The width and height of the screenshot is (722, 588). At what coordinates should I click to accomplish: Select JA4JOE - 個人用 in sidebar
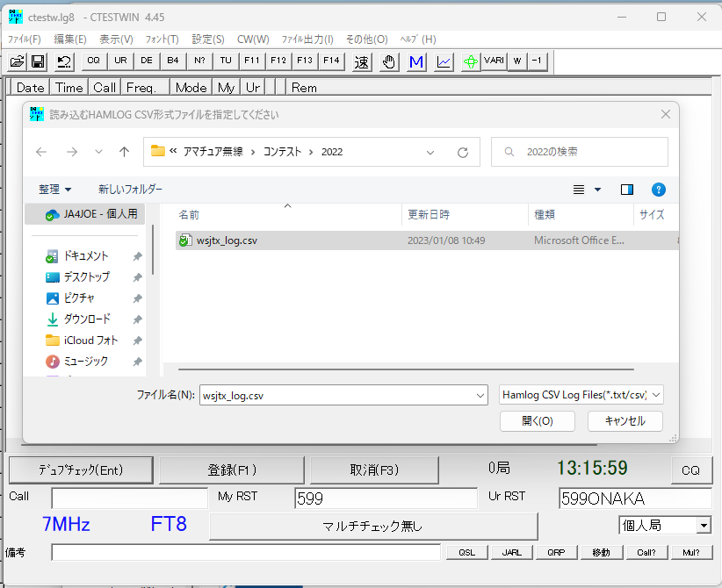click(x=85, y=214)
